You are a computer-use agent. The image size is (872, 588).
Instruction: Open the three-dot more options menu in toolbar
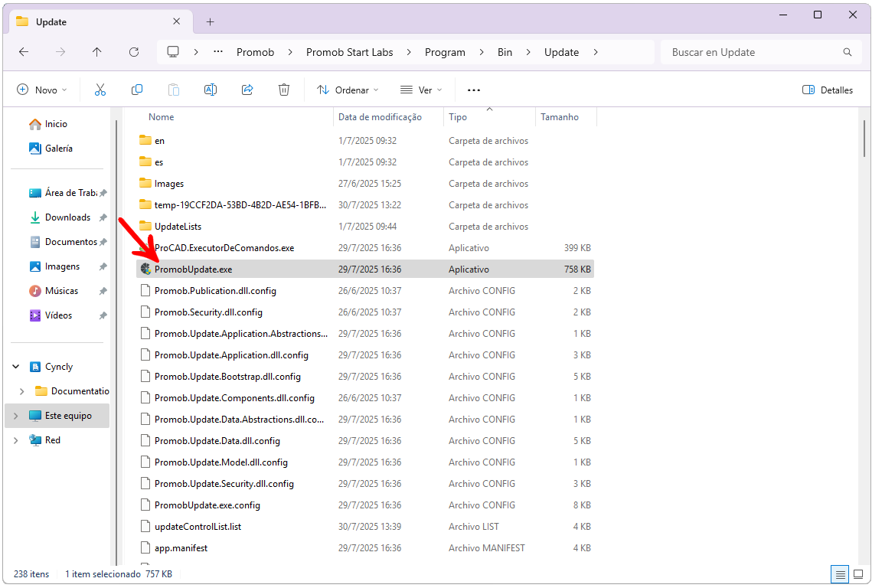coord(474,90)
